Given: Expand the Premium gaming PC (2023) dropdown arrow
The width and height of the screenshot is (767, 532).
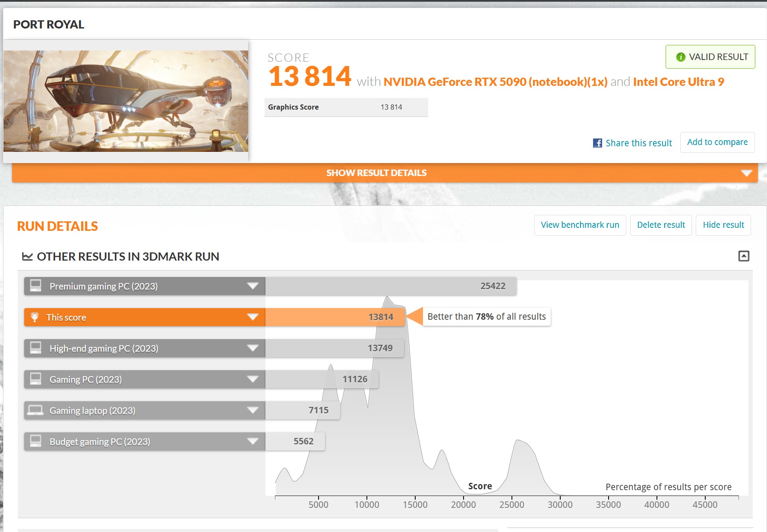Looking at the screenshot, I should [x=253, y=286].
